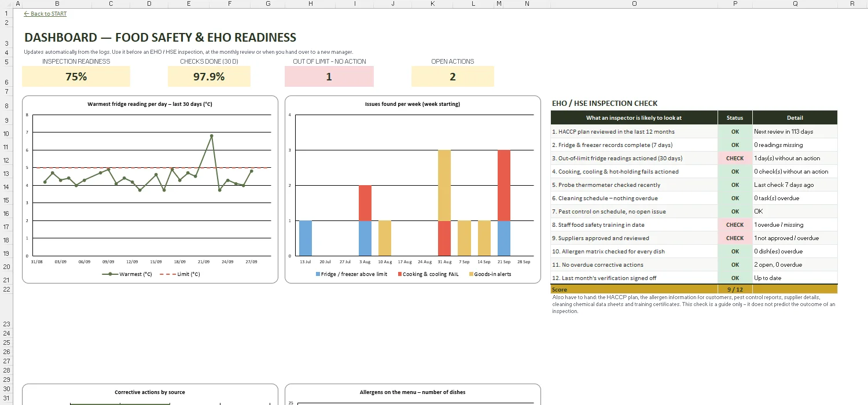This screenshot has width=868, height=405.
Task: Click the yellow bar for 7 Sep
Action: coord(464,238)
